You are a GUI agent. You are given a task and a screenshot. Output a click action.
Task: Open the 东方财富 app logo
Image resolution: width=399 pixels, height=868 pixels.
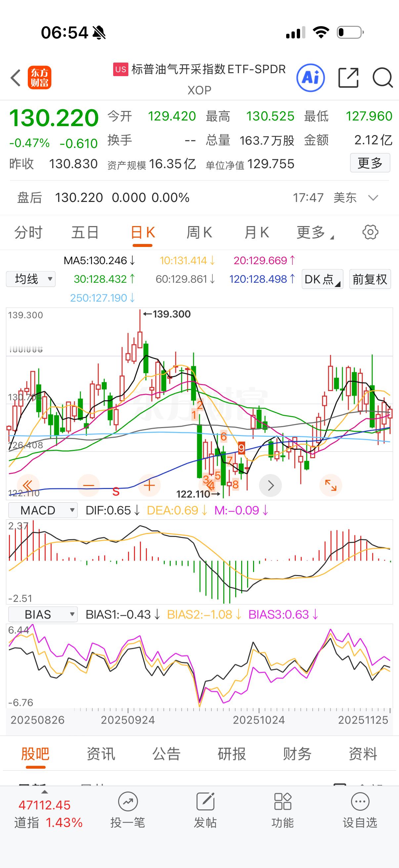(39, 77)
